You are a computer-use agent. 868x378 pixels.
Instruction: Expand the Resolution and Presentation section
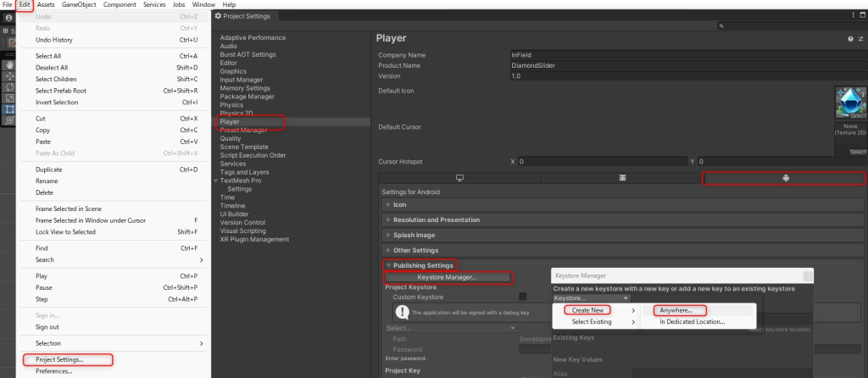point(437,220)
